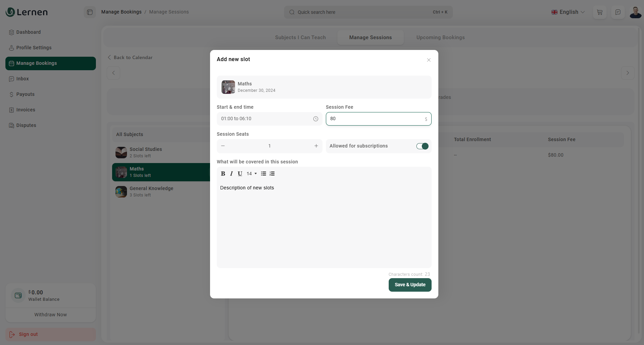Increase session seats with plus button

coord(316,146)
